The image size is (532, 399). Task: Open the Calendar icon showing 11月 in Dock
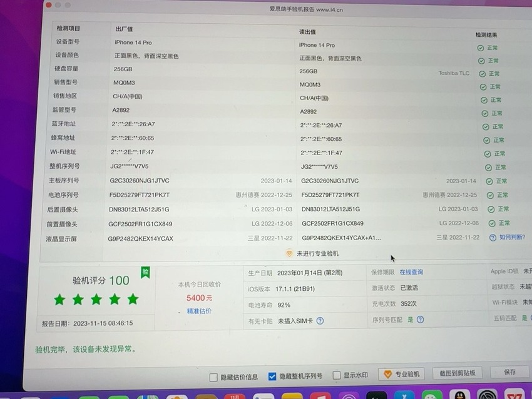[235, 396]
